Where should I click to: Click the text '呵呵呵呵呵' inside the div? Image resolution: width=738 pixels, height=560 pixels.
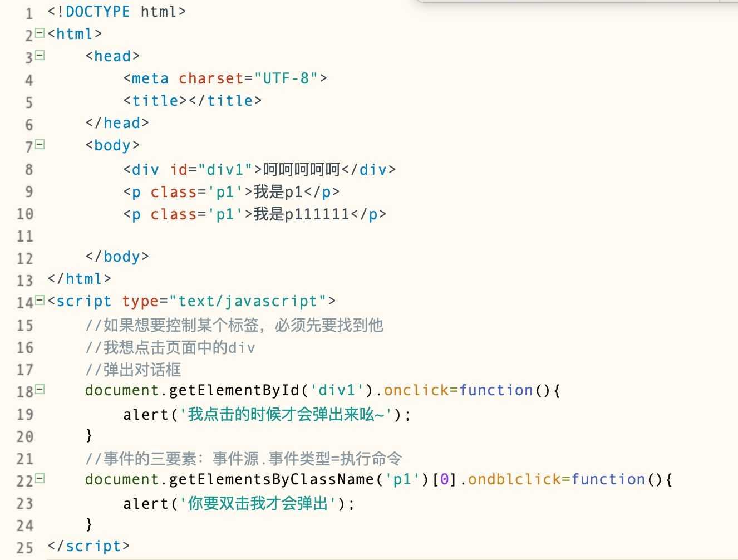(x=302, y=169)
